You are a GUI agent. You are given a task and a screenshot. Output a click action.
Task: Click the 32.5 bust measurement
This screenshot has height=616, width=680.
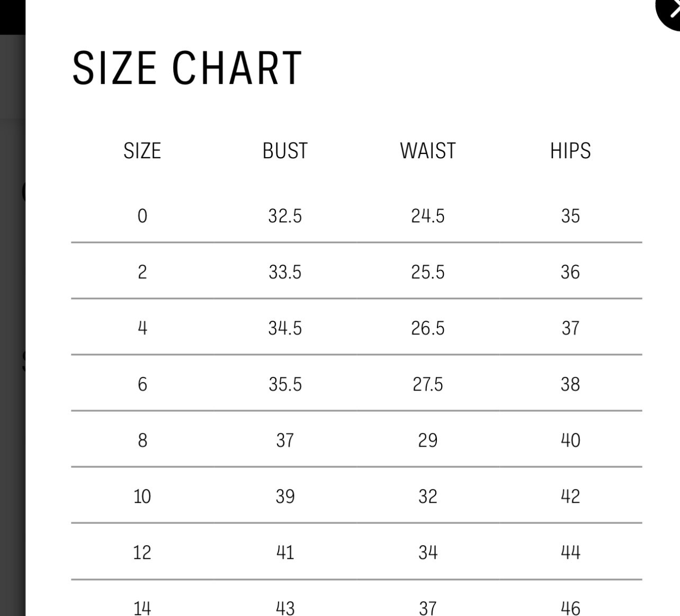point(285,216)
